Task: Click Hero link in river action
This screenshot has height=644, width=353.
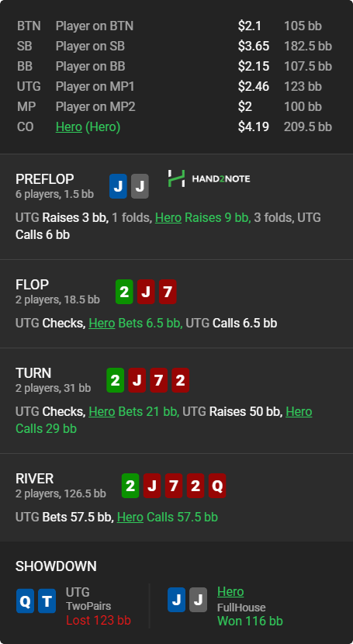Action: click(x=130, y=517)
